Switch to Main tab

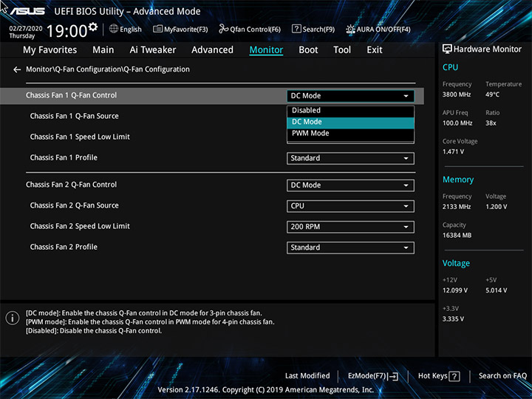pos(103,50)
